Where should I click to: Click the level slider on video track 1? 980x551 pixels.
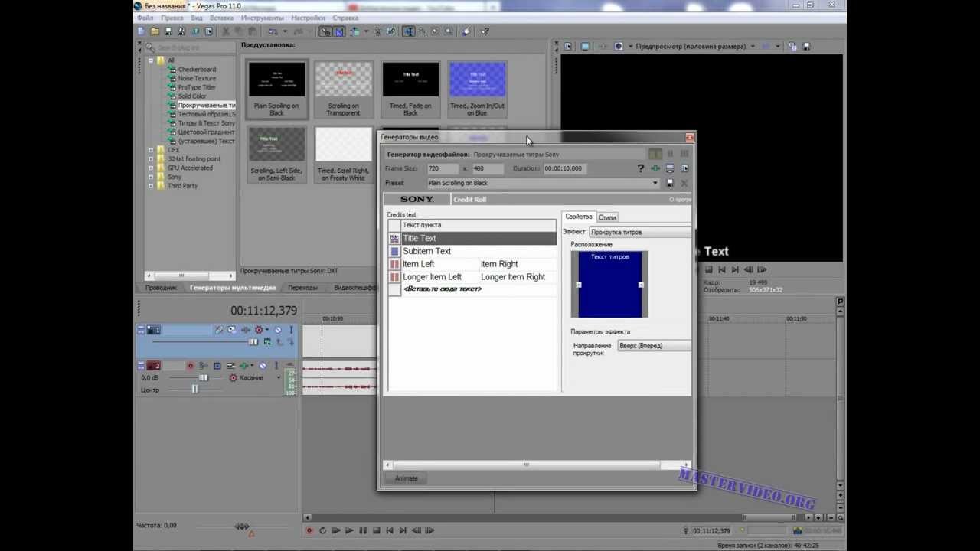(253, 342)
